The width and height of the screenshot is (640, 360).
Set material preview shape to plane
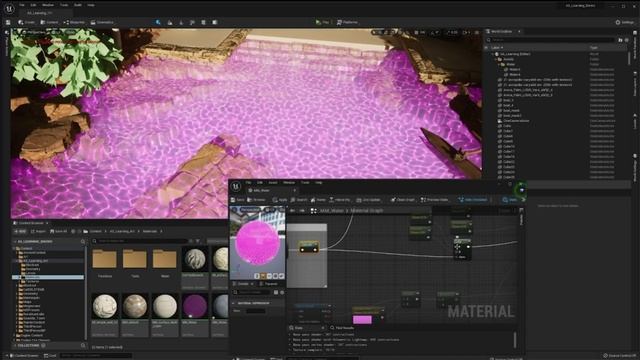pos(269,276)
